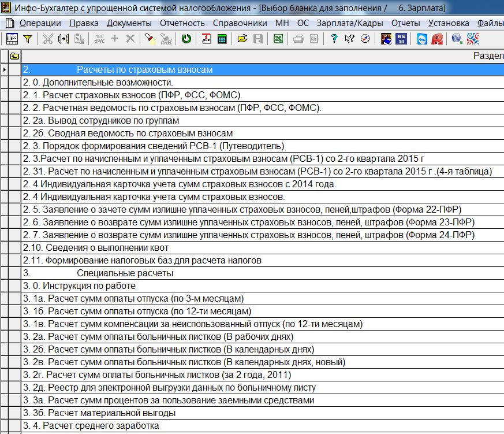This screenshot has width=504, height=434.
Task: Open the form list table icon in toolbar
Action: [12, 39]
